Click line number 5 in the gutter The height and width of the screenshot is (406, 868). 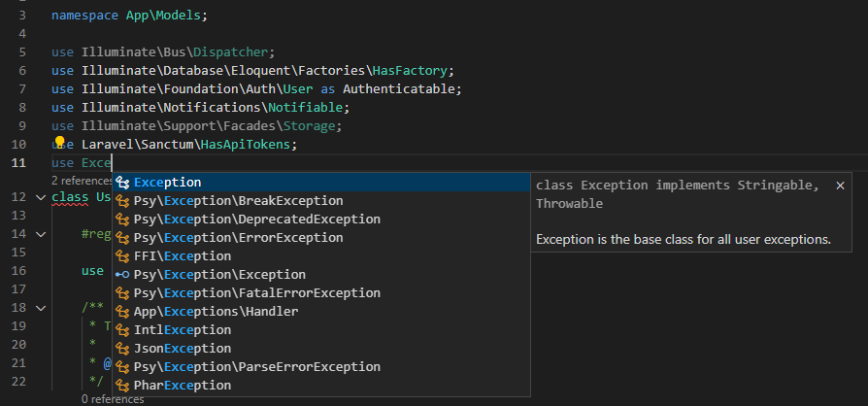click(x=20, y=51)
